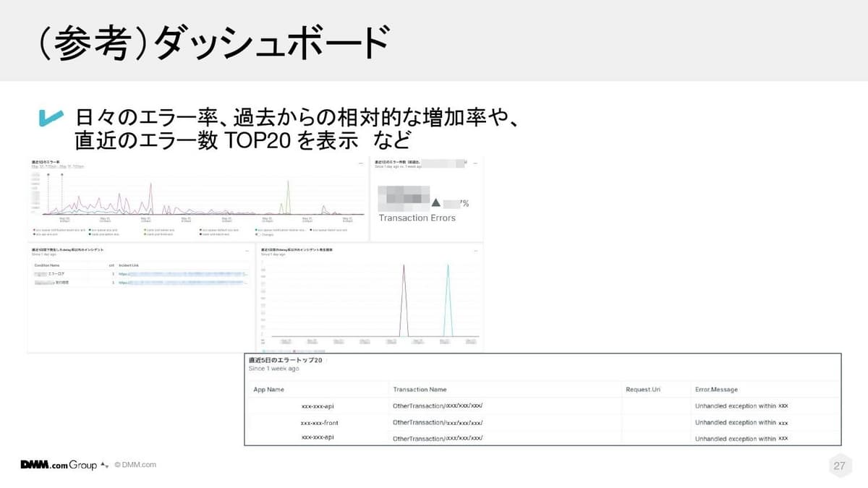Open the error rate line chart's ellipsis menu

(359, 163)
